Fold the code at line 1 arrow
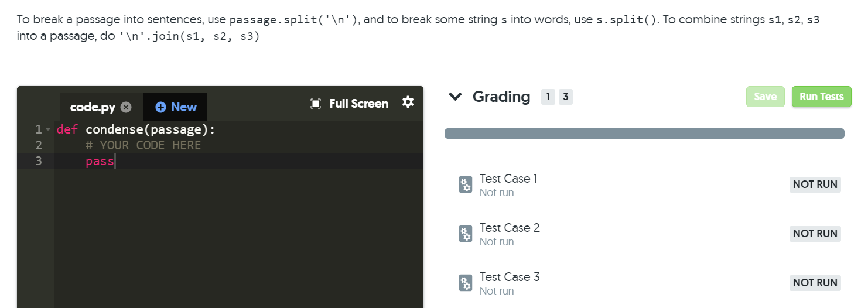This screenshot has height=308, width=868. coord(48,129)
